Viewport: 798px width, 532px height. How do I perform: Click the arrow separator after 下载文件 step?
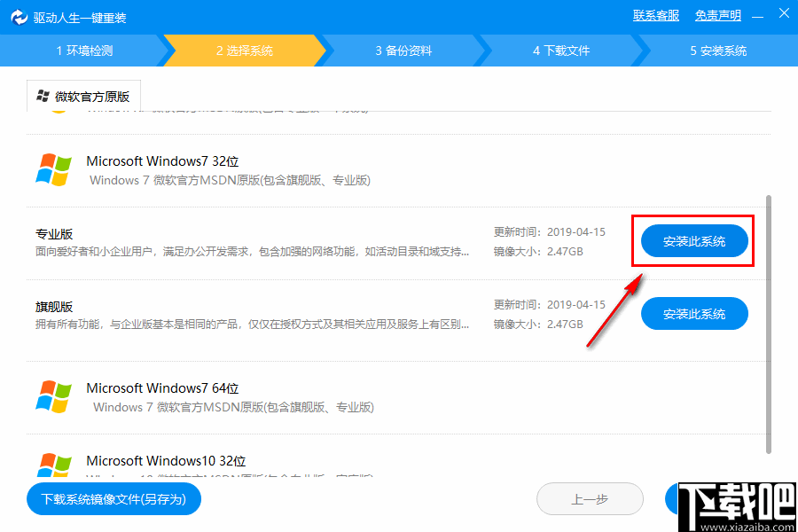644,51
